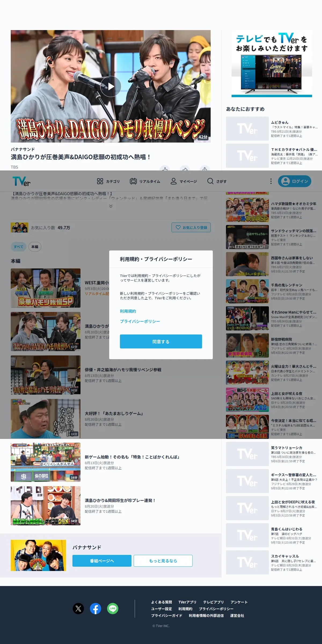Click the 同意する button
The width and height of the screenshot is (322, 644).
click(x=161, y=341)
